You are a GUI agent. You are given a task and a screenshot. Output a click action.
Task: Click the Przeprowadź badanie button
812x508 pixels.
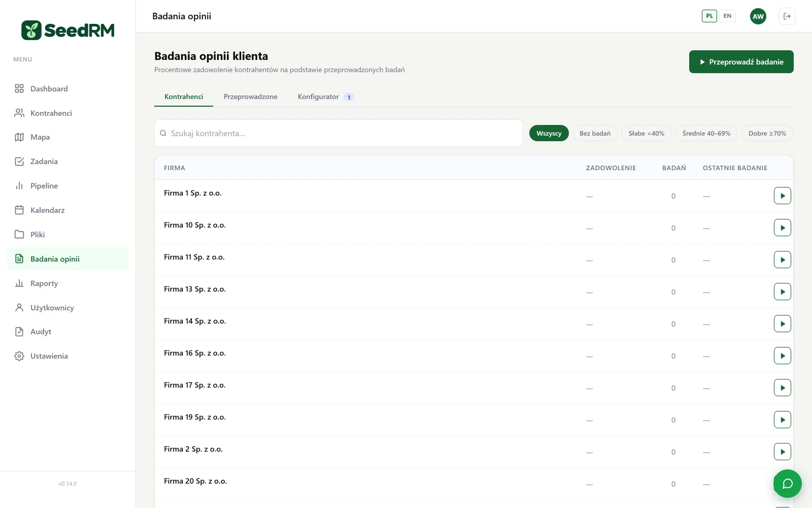tap(741, 62)
